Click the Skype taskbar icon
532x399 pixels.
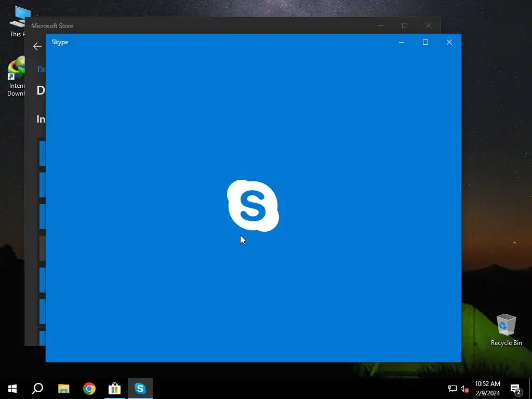pyautogui.click(x=140, y=389)
